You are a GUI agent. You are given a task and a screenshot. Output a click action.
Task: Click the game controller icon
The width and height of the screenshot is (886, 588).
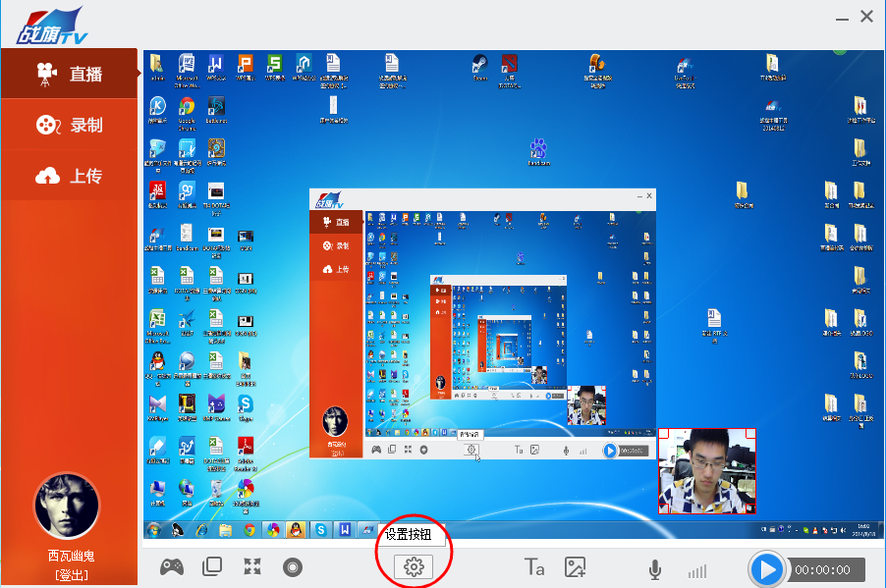(171, 566)
